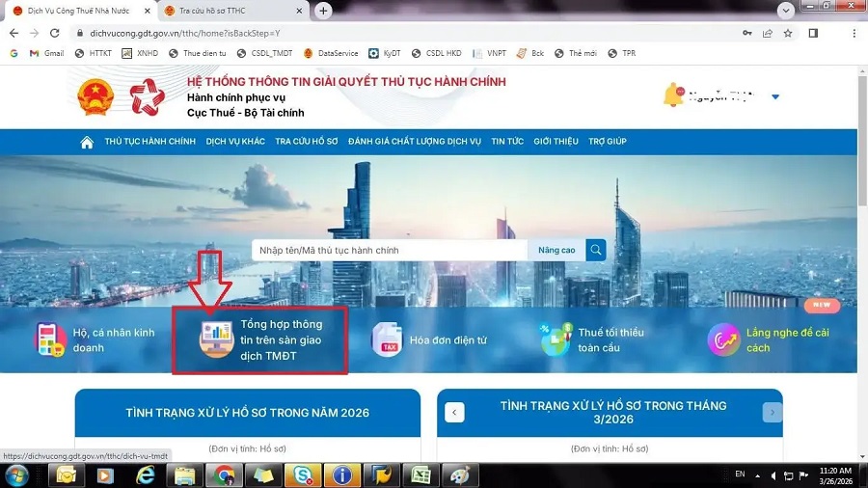The height and width of the screenshot is (488, 868).
Task: Open the Thuế tối thiểu toàn cầu link
Action: pos(610,339)
